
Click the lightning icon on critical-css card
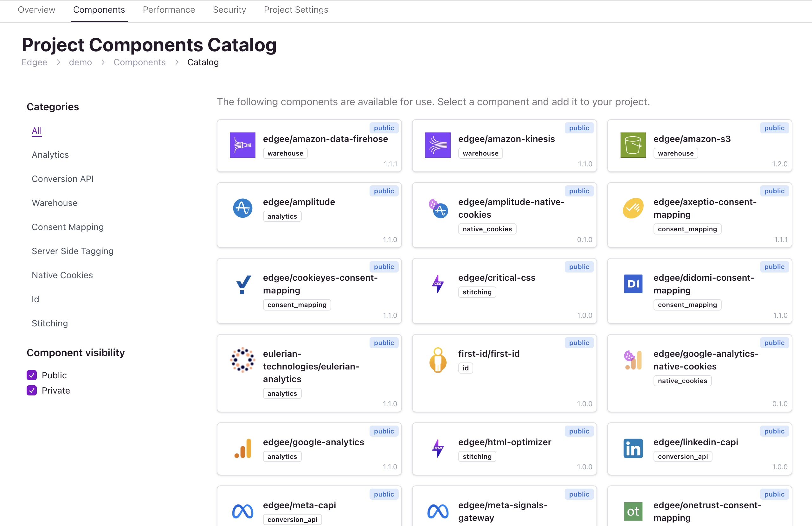[438, 284]
